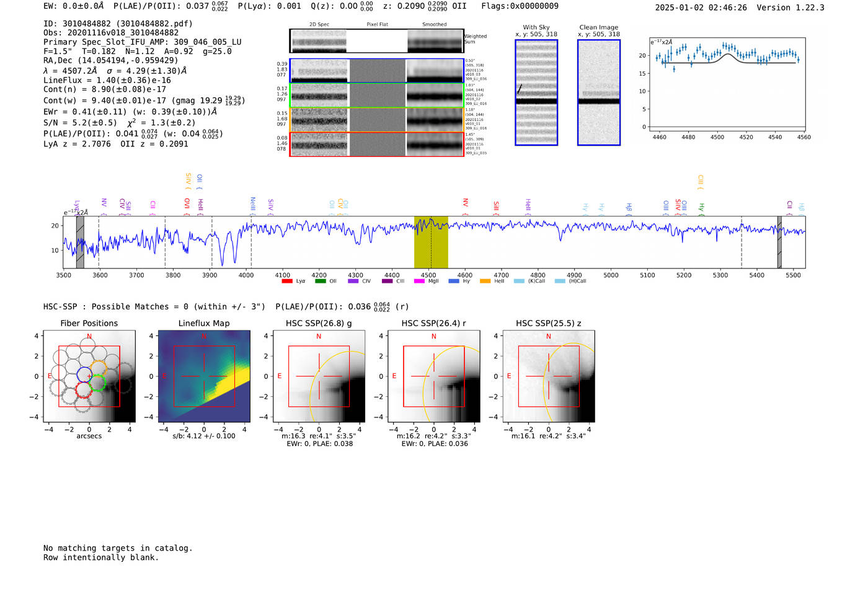This screenshot has width=868, height=591.
Task: Click the Smoothed column header
Action: (x=434, y=24)
